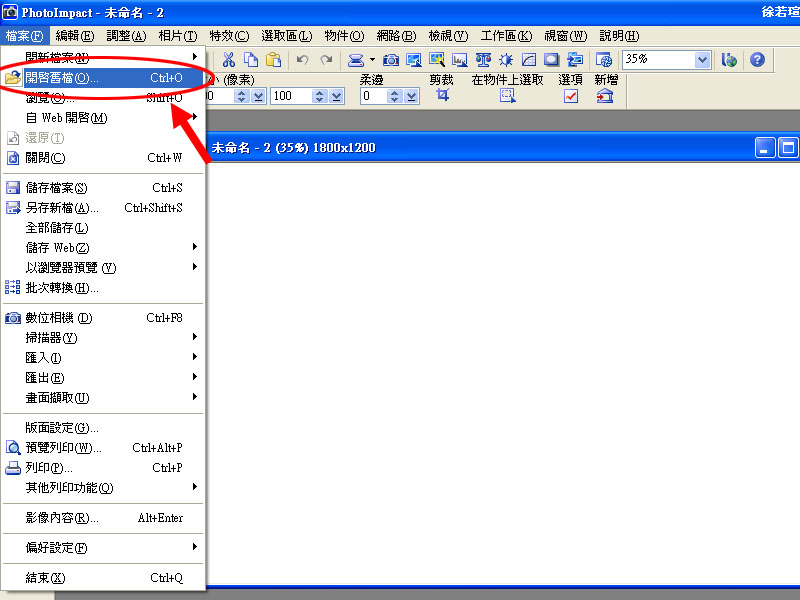
Task: Choose 關閉 in the file menu
Action: (x=104, y=158)
